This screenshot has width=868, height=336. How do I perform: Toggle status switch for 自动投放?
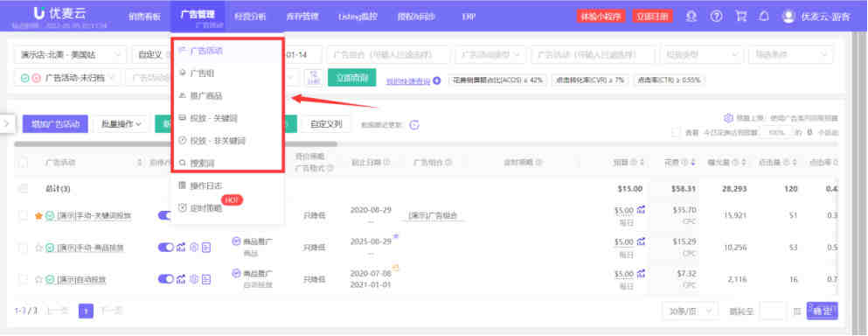[x=166, y=278]
